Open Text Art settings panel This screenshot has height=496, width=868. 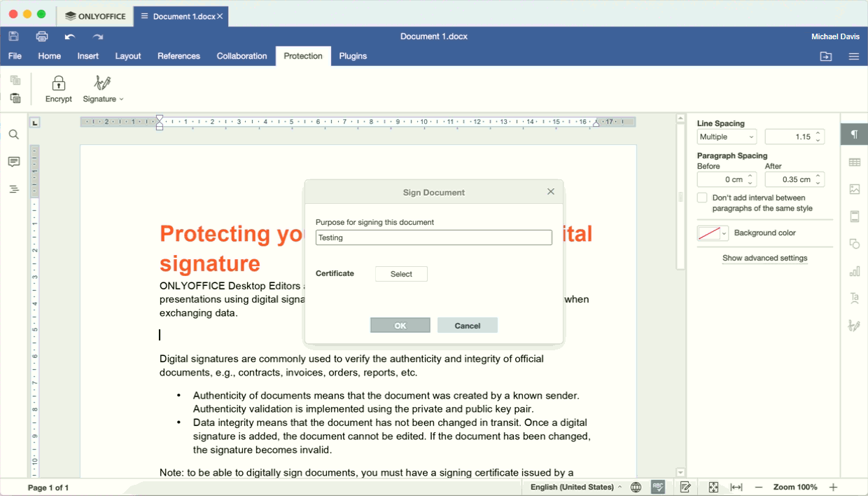854,298
